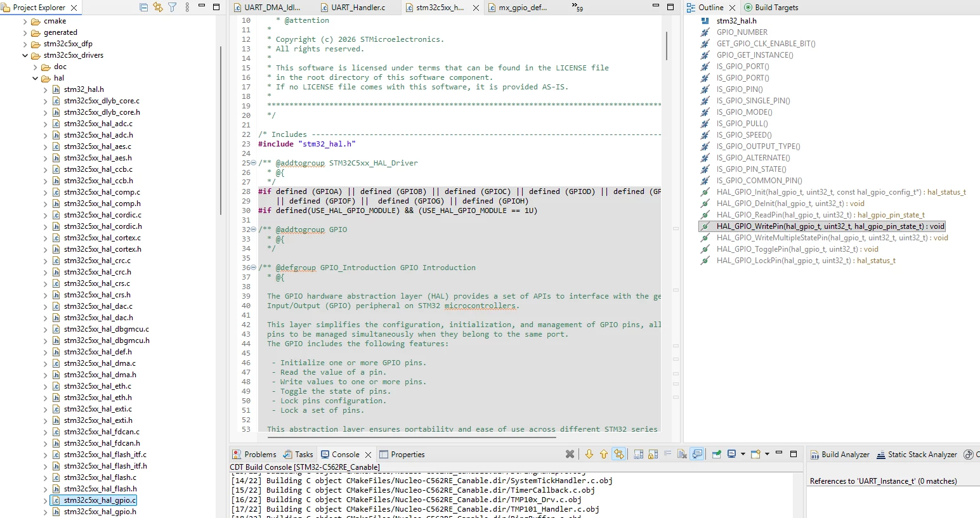Clear the Console output
Screen dimensions: 980x518
(x=682, y=454)
